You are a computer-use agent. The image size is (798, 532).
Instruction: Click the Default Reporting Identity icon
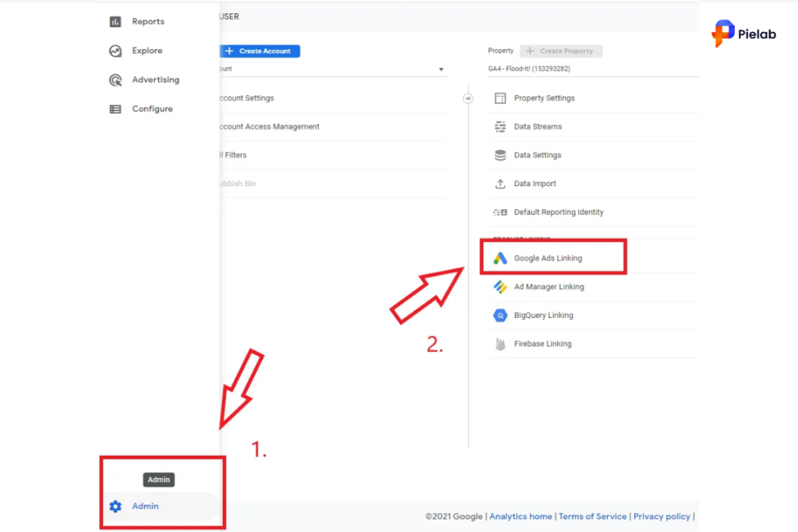point(500,212)
